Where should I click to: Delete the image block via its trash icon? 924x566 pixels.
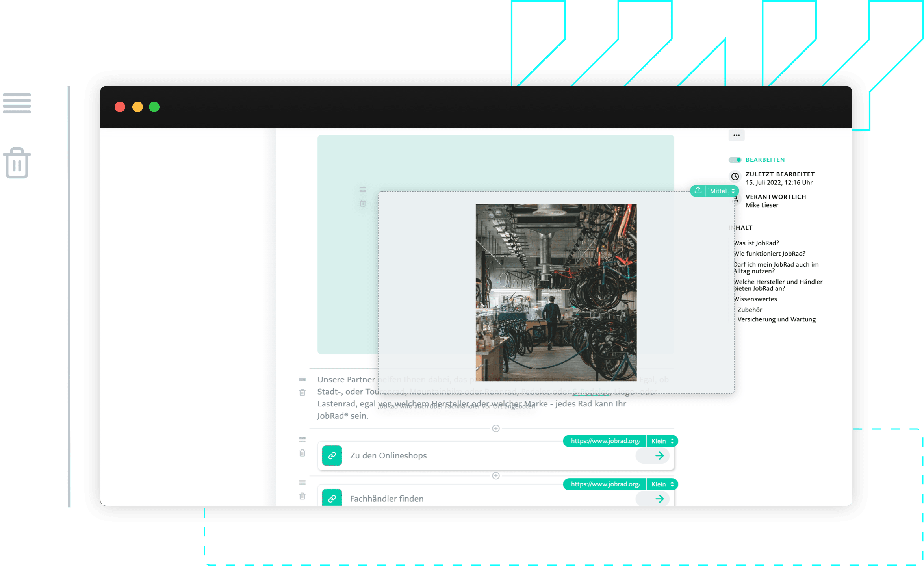363,203
